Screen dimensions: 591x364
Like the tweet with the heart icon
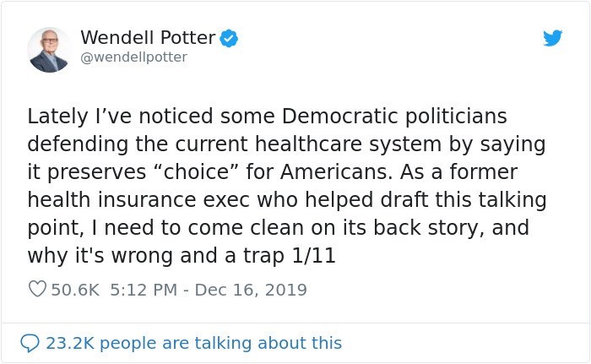coord(37,290)
